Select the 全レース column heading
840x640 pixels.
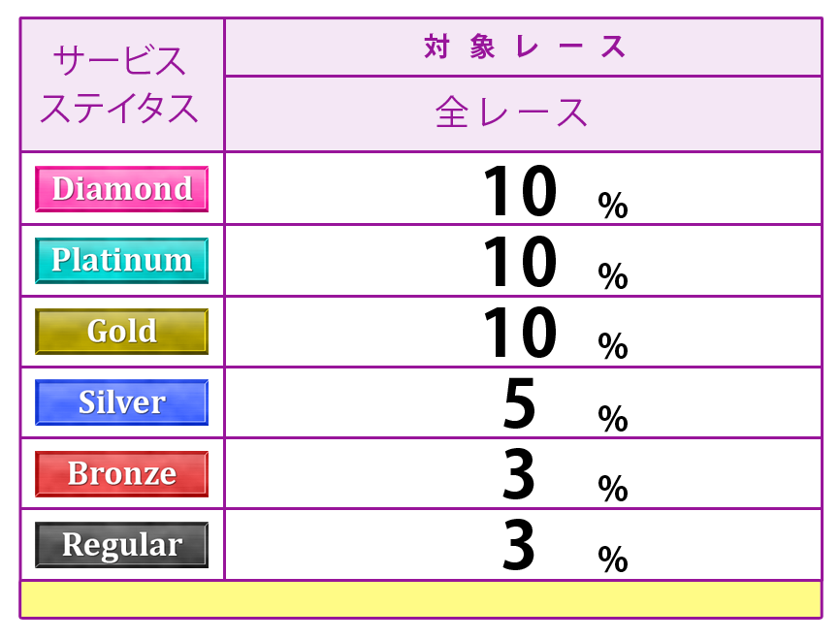point(512,113)
